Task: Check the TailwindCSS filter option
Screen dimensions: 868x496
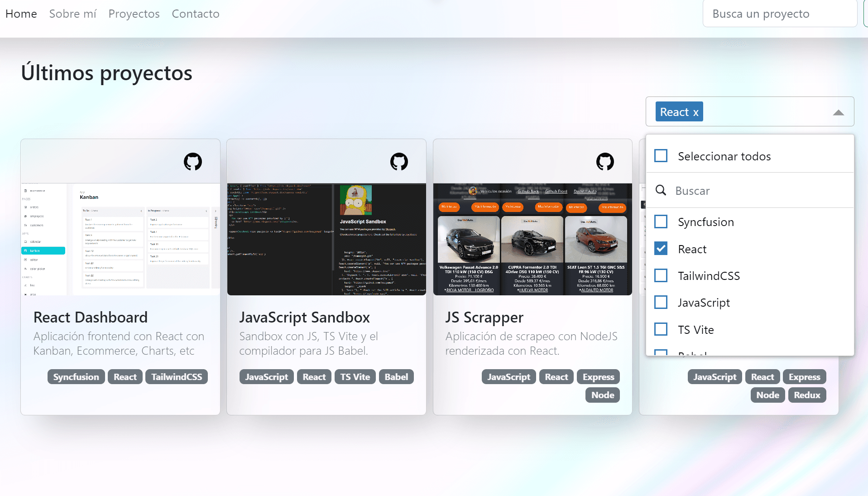Action: point(661,275)
